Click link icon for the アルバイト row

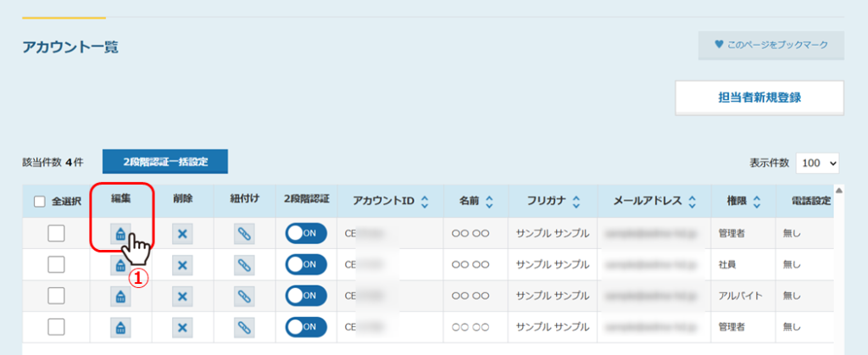[x=244, y=296]
